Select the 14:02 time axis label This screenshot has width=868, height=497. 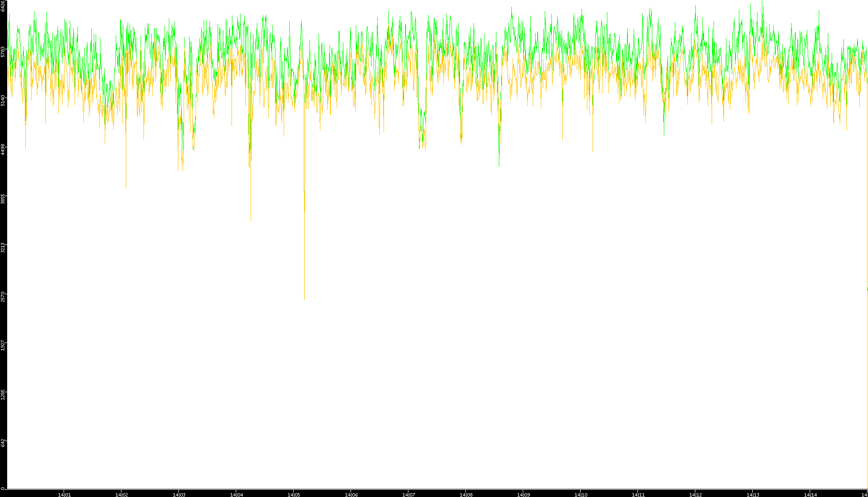(x=121, y=495)
